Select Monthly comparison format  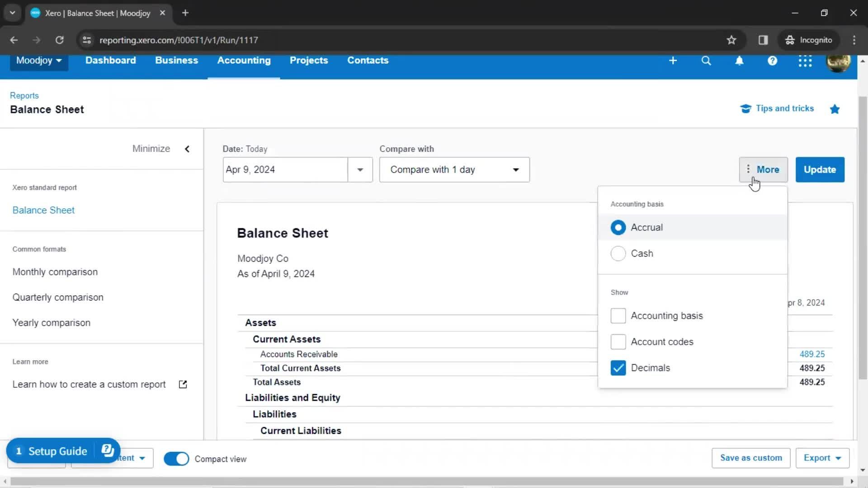pos(55,272)
